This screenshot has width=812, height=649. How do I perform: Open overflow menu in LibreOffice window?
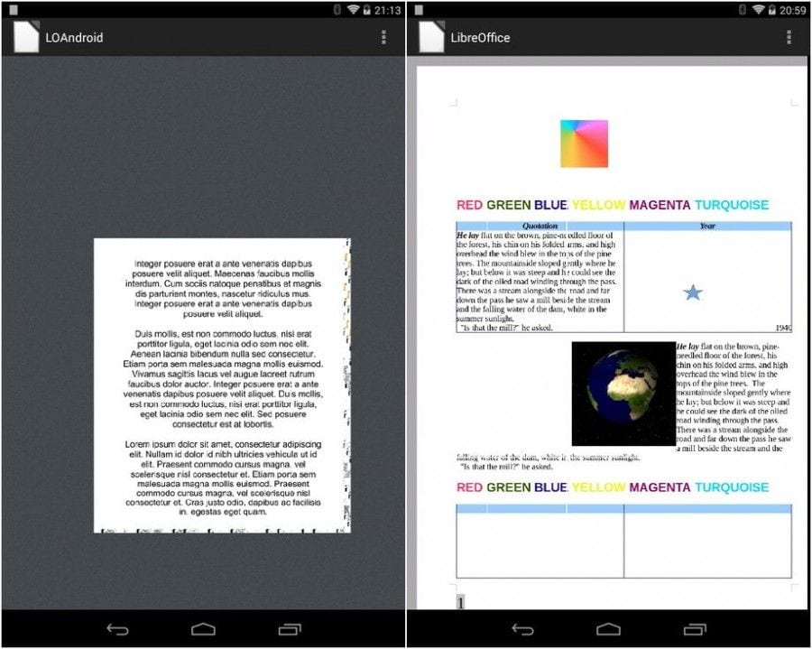coord(789,37)
